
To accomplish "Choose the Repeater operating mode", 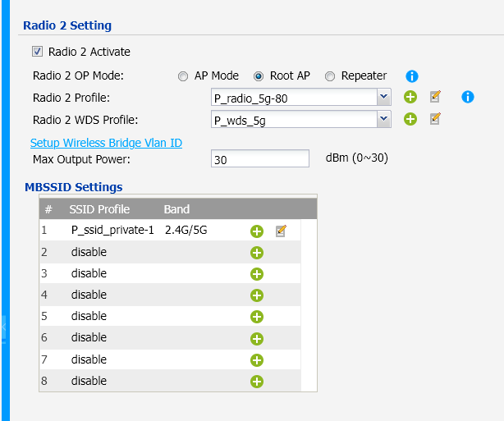I will point(330,76).
